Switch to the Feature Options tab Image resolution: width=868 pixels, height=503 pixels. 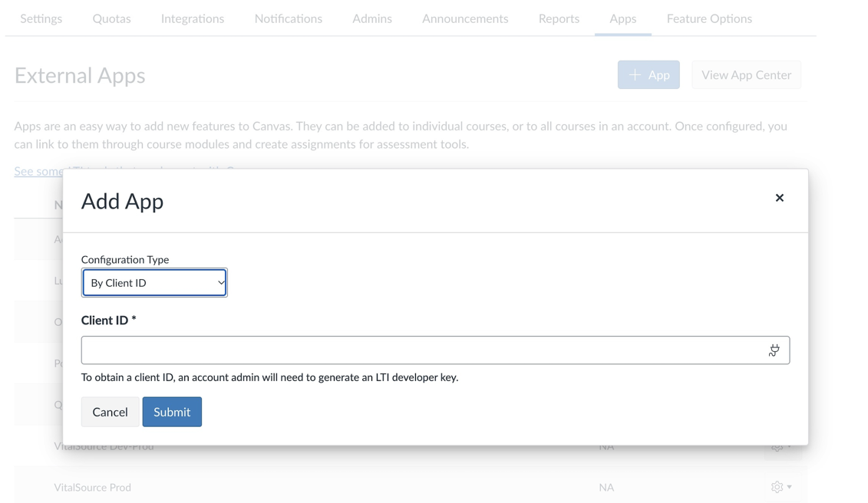pyautogui.click(x=708, y=18)
